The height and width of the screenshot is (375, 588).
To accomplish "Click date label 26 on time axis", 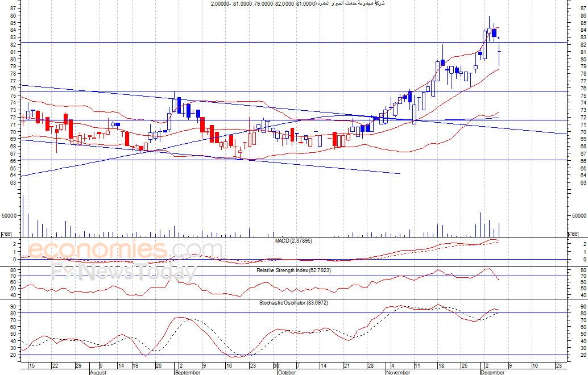I will click(159, 366).
